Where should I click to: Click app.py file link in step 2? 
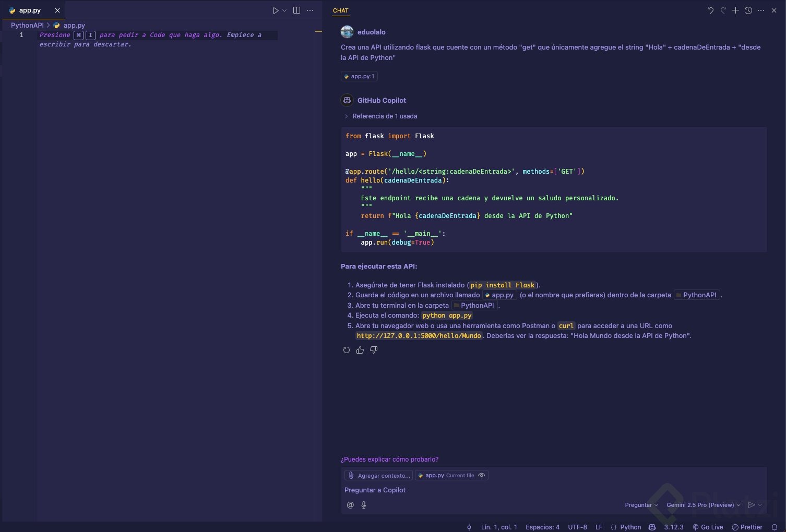click(x=499, y=295)
